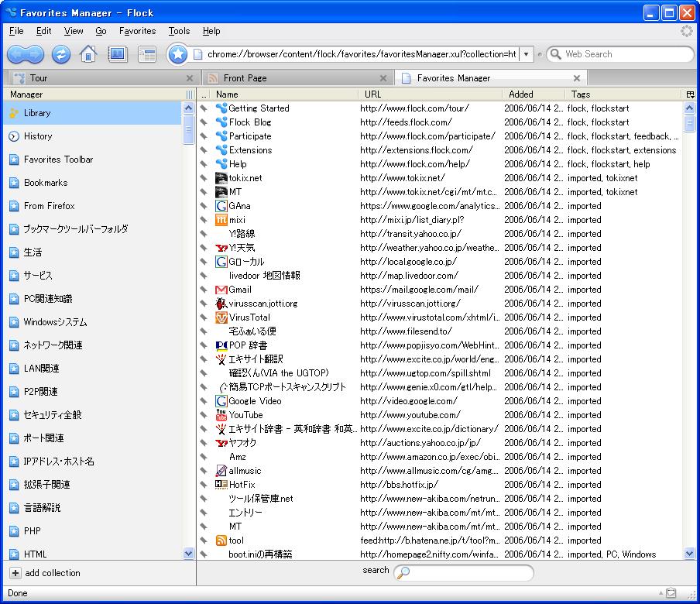
Task: Select the Bookmarks collection
Action: tap(92, 183)
